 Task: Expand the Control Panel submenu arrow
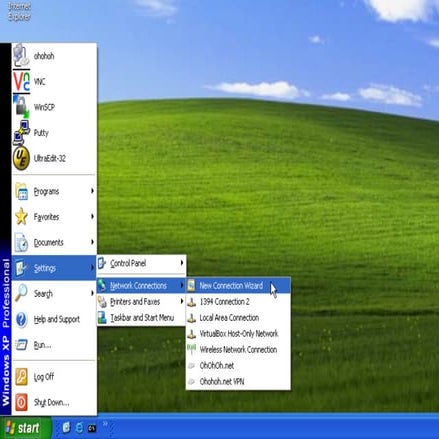[x=182, y=263]
